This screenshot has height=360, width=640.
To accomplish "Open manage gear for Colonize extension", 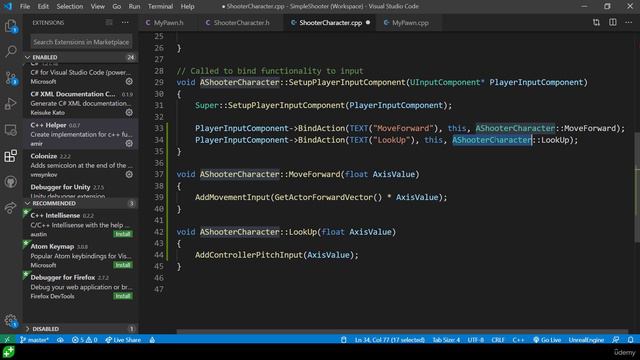I will [x=129, y=174].
